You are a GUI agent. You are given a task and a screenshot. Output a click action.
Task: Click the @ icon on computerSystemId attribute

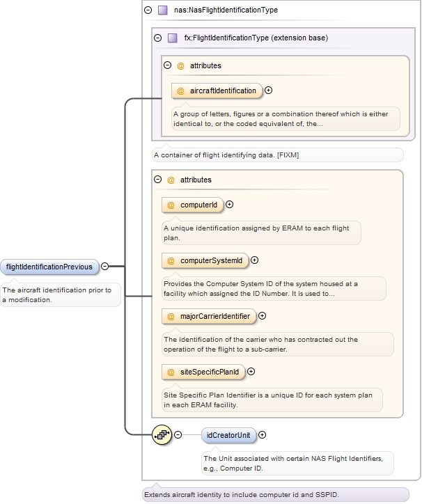click(171, 260)
